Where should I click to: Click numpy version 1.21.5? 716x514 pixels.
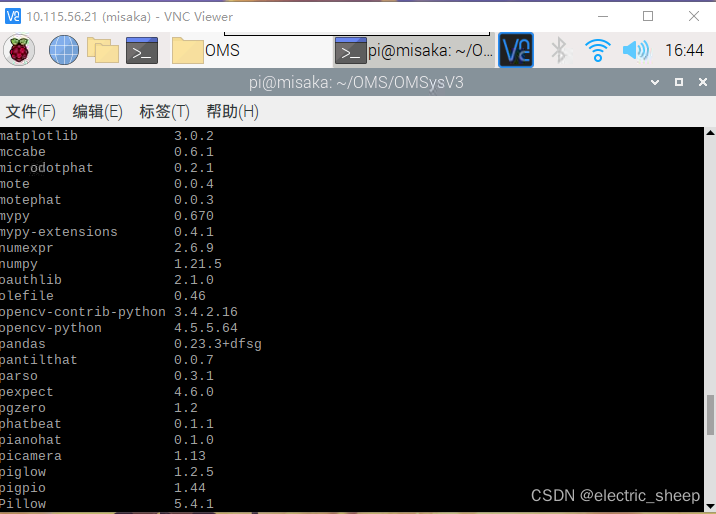point(197,264)
